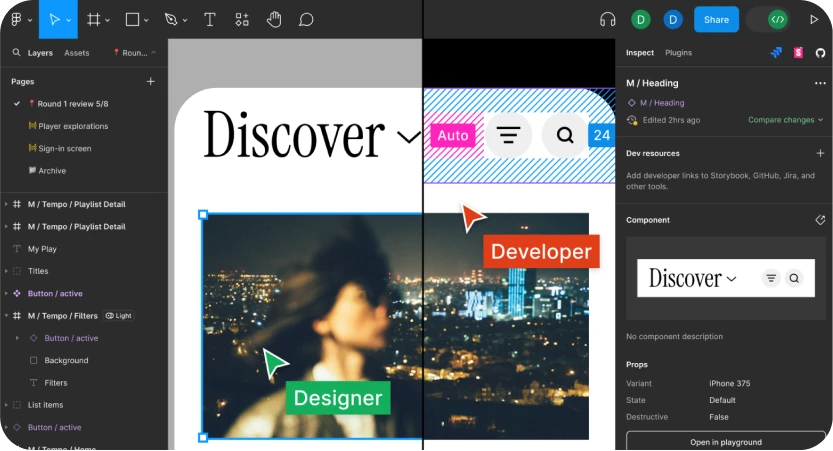
Task: Add a new page with plus icon
Action: (x=151, y=81)
